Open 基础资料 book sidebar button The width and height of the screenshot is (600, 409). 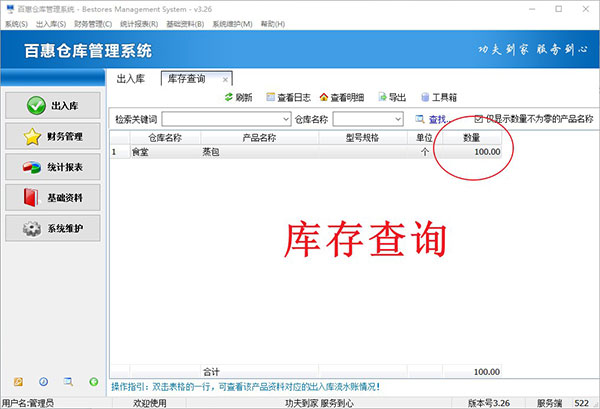click(x=51, y=198)
